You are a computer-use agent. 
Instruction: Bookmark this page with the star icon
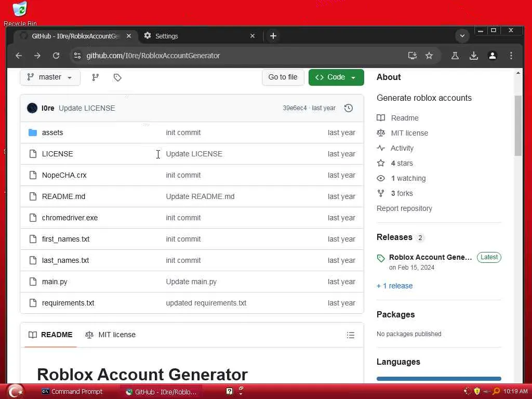429,56
